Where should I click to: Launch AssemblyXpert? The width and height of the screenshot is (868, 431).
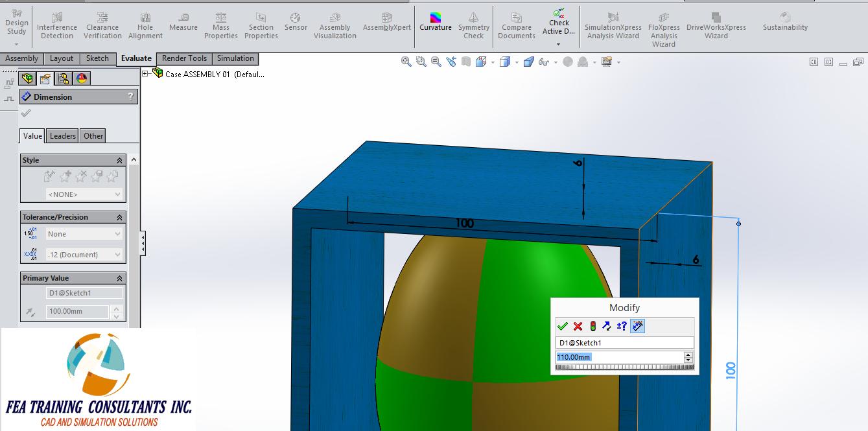point(386,22)
